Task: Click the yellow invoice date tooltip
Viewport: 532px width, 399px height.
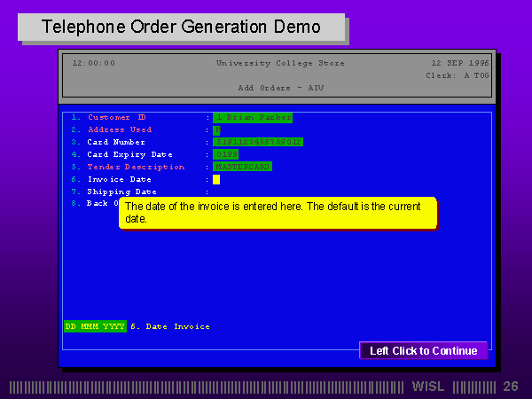Action: click(278, 213)
